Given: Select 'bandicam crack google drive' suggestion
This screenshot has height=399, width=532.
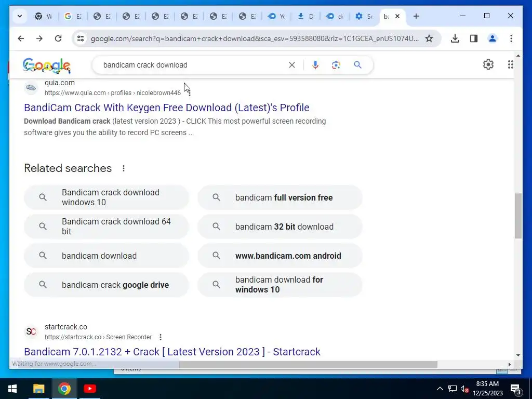Looking at the screenshot, I should [x=106, y=285].
